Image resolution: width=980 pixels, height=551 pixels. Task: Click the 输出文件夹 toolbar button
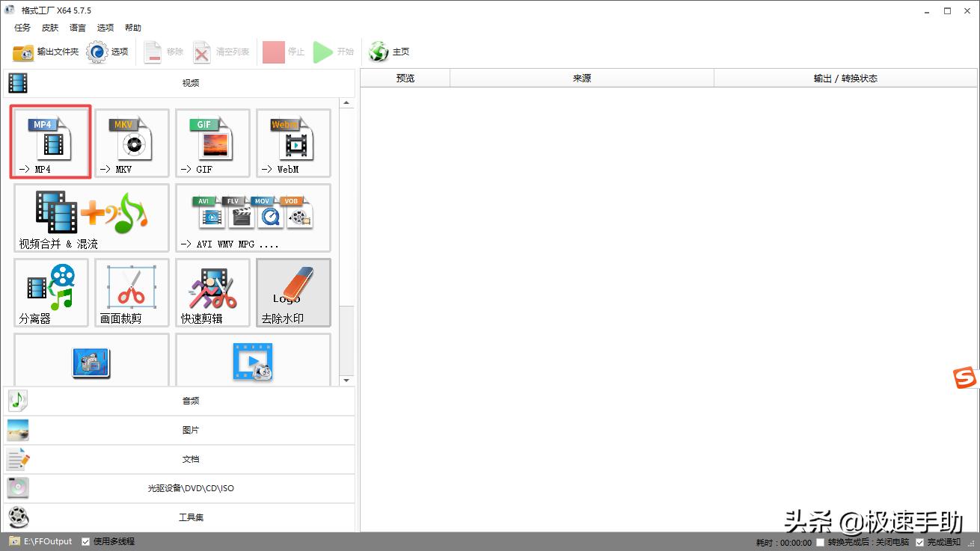tap(46, 52)
